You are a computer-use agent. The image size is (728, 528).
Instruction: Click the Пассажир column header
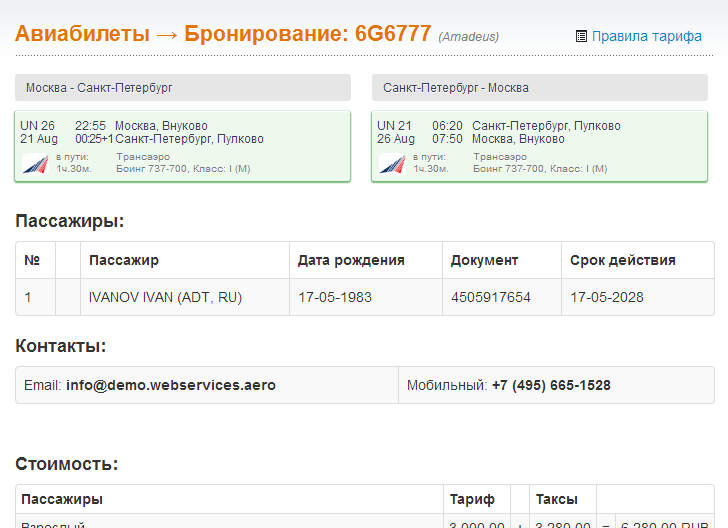(x=124, y=261)
